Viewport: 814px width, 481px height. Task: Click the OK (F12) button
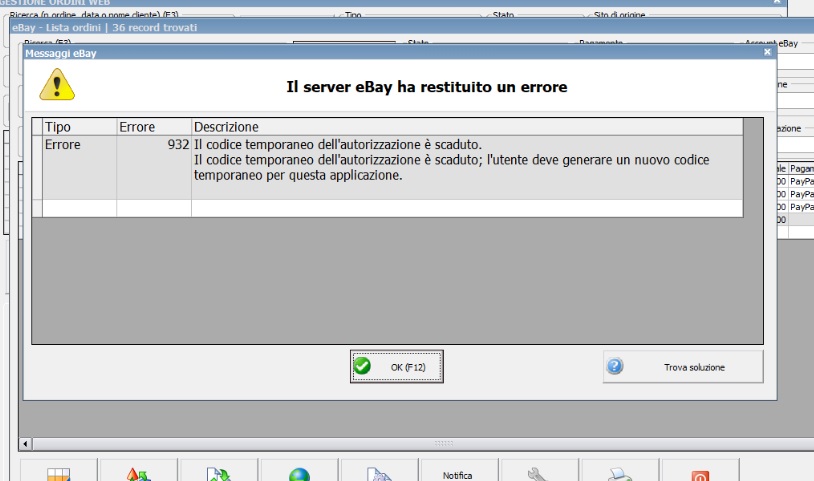[x=397, y=366]
